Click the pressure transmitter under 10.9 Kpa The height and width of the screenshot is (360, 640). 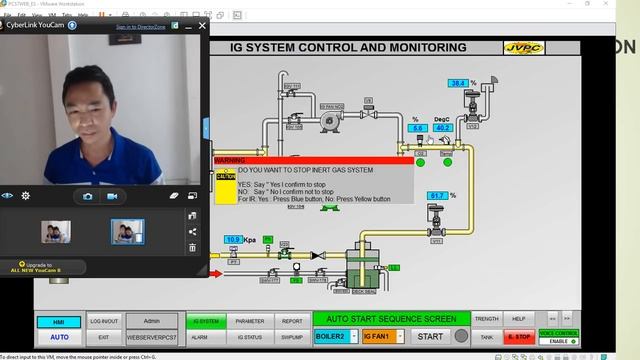(233, 252)
